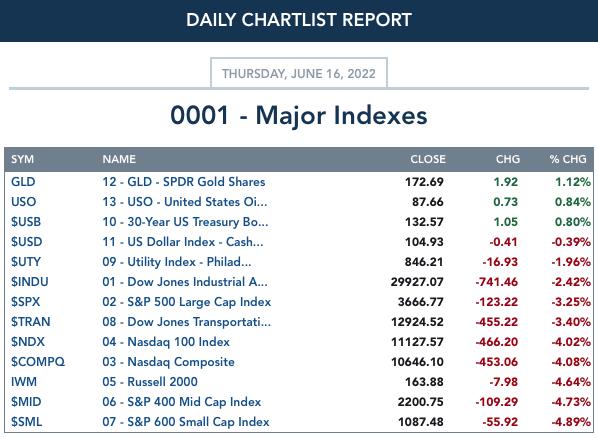This screenshot has height=438, width=598.
Task: Open 07 - S&P 600 Small Cap Index chart
Action: pos(186,422)
